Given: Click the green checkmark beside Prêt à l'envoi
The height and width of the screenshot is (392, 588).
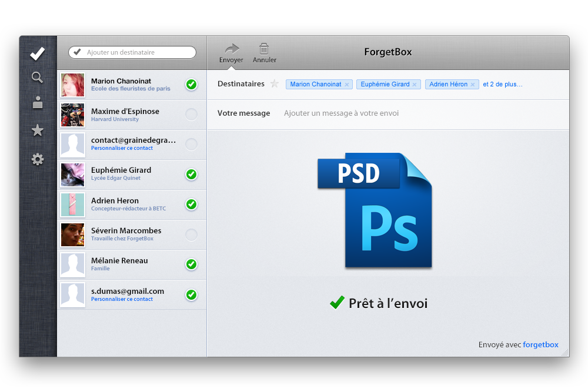Looking at the screenshot, I should (x=337, y=302).
